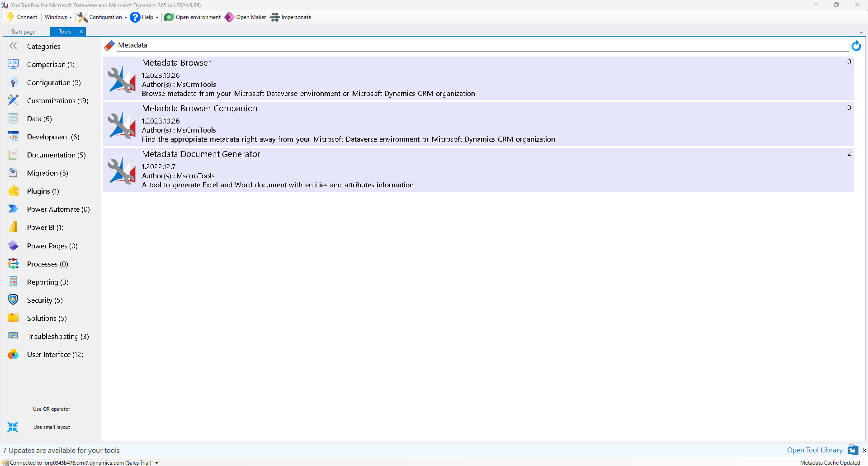This screenshot has height=466, width=868.
Task: Click the User Interface (12) category label
Action: click(55, 354)
